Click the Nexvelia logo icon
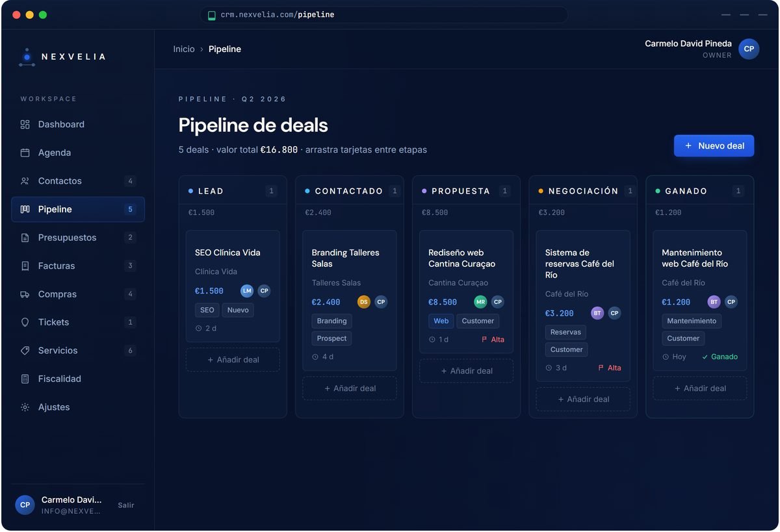Viewport: 780px width, 532px height. (x=27, y=57)
